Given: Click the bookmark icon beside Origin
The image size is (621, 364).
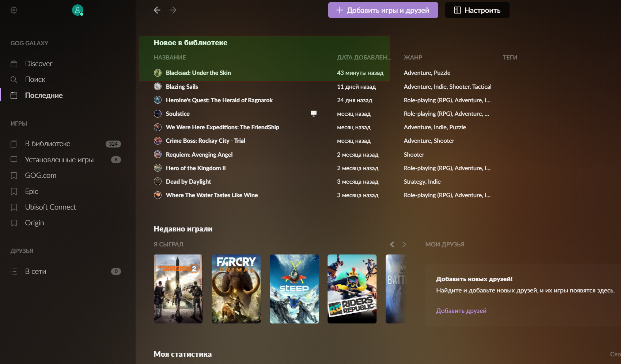Looking at the screenshot, I should (x=14, y=223).
